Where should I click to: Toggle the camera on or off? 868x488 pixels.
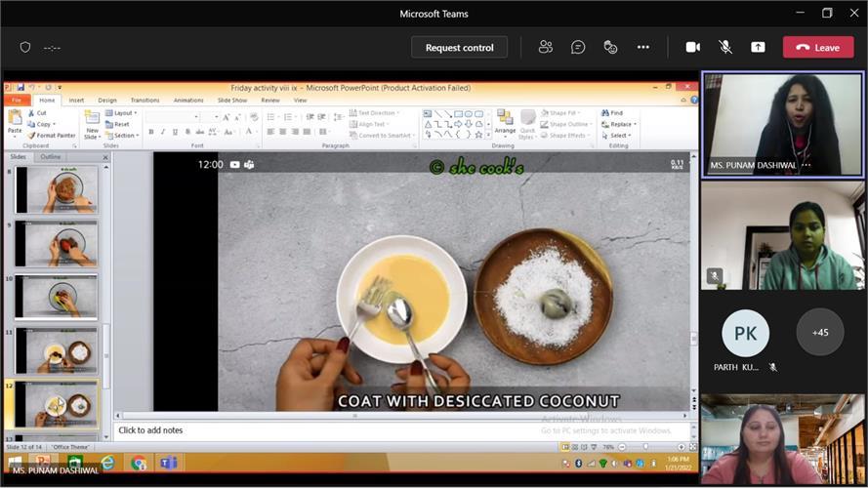click(693, 47)
